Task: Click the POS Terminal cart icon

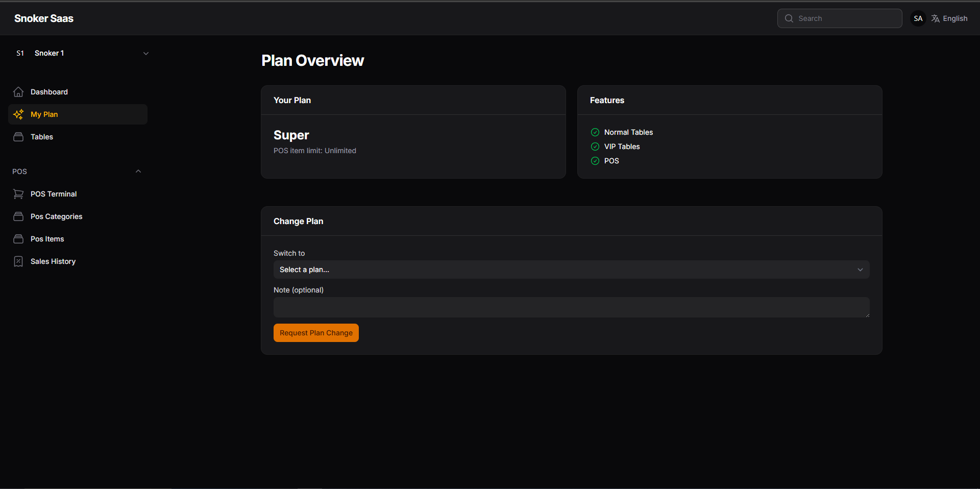Action: (18, 194)
